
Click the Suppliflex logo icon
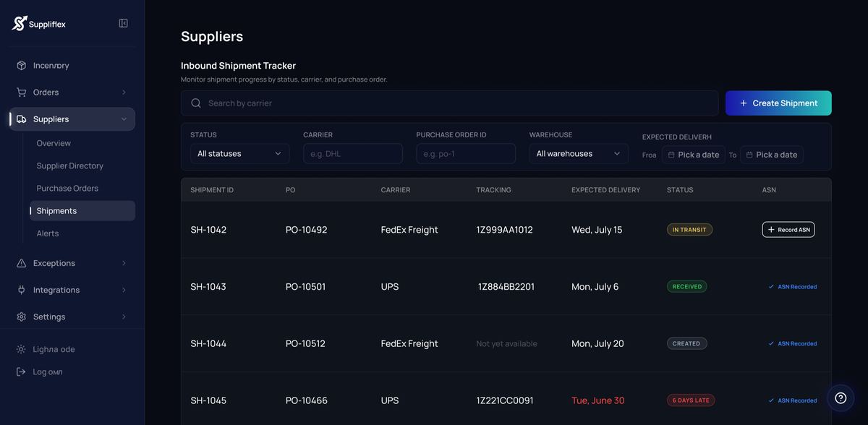click(x=20, y=23)
